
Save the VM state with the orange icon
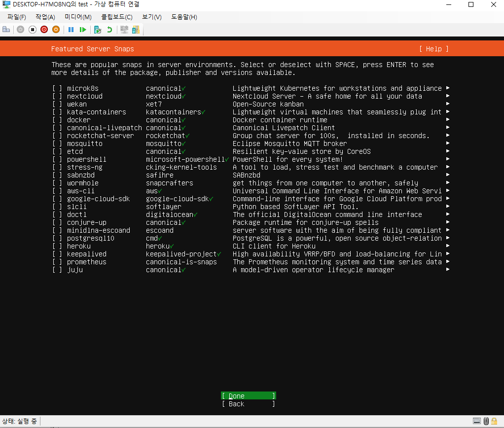pyautogui.click(x=56, y=30)
